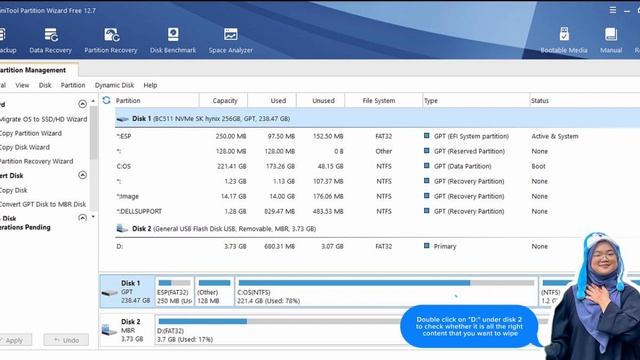Select the *:DELLSUPPORT partition row

tap(377, 211)
